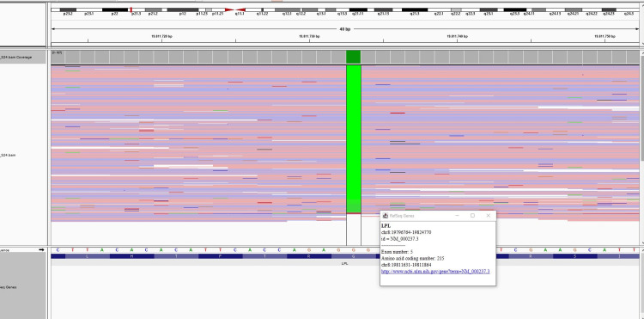Screen dimensions: 644x319
Task: Open the NCBI gene NM_000237.3 hyperlink
Action: (435, 272)
